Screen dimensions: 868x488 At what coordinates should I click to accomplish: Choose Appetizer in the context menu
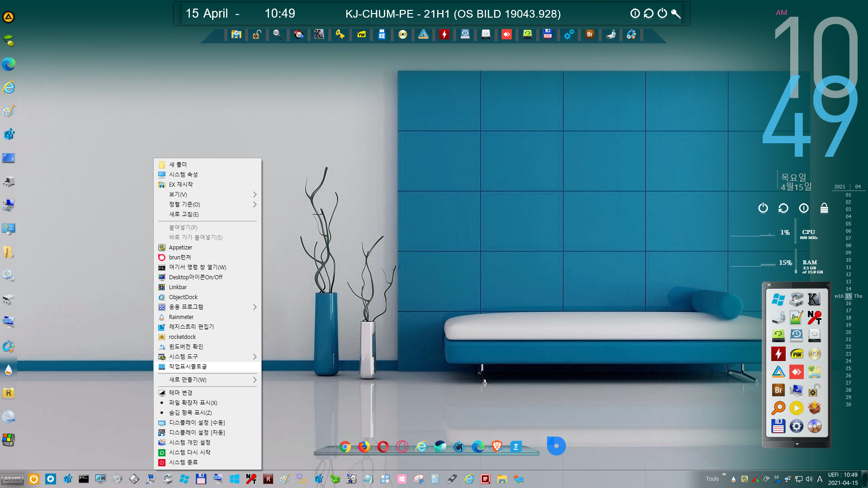208,247
